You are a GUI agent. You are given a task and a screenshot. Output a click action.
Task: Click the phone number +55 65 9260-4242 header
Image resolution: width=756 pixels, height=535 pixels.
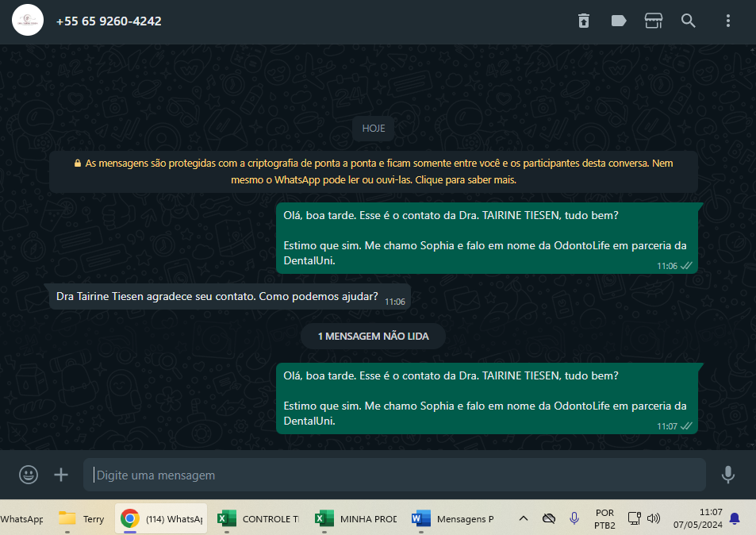(109, 21)
